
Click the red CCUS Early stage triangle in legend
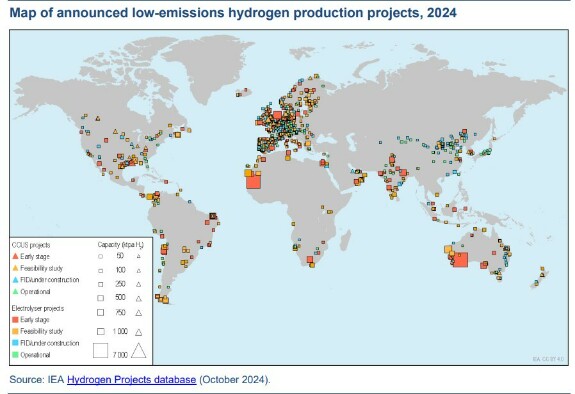[15, 256]
